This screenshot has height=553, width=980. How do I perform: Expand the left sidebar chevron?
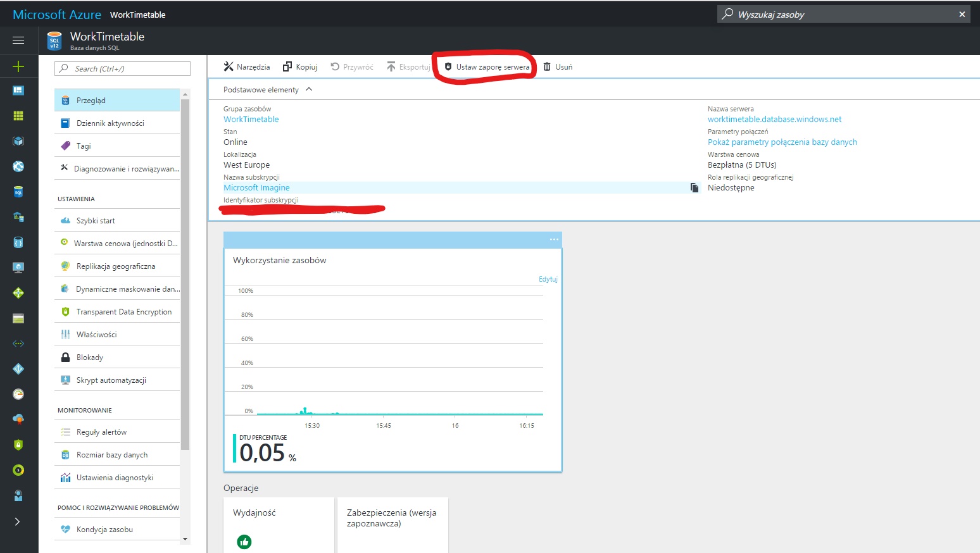coord(18,521)
